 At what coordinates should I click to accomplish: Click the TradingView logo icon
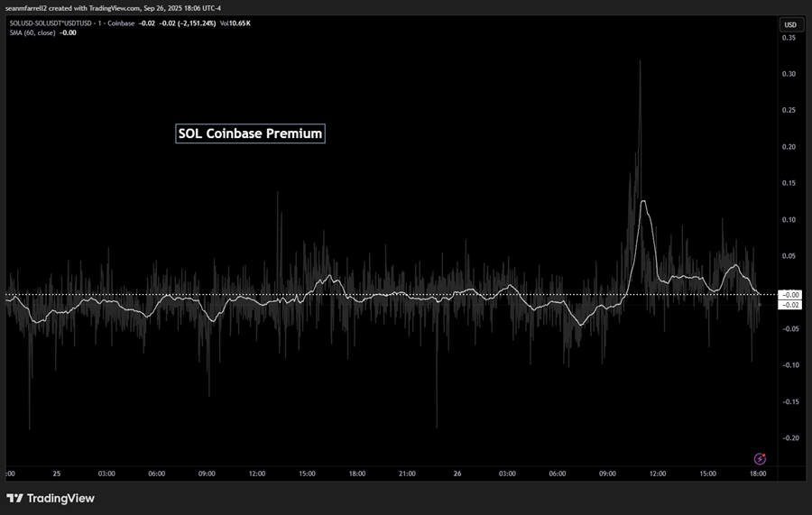click(x=14, y=498)
